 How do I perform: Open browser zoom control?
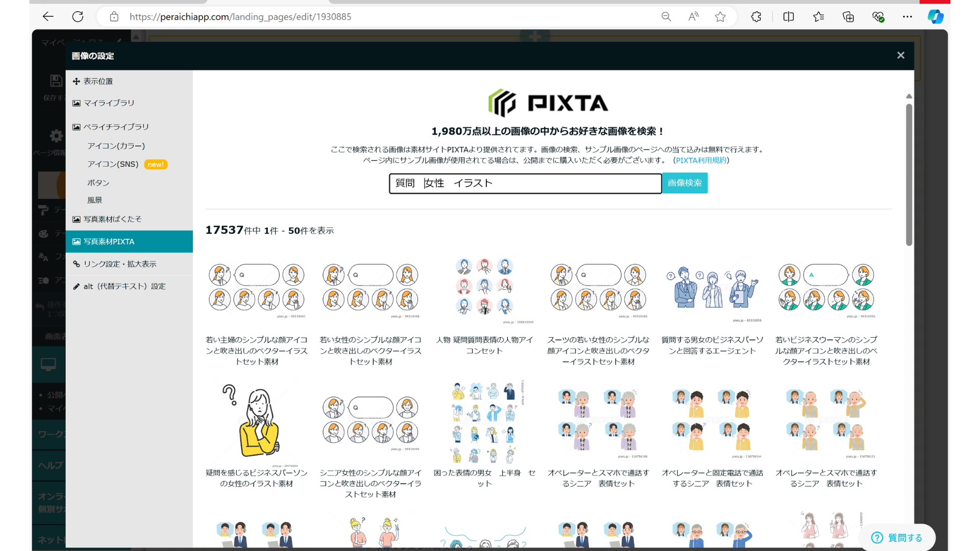tap(666, 17)
